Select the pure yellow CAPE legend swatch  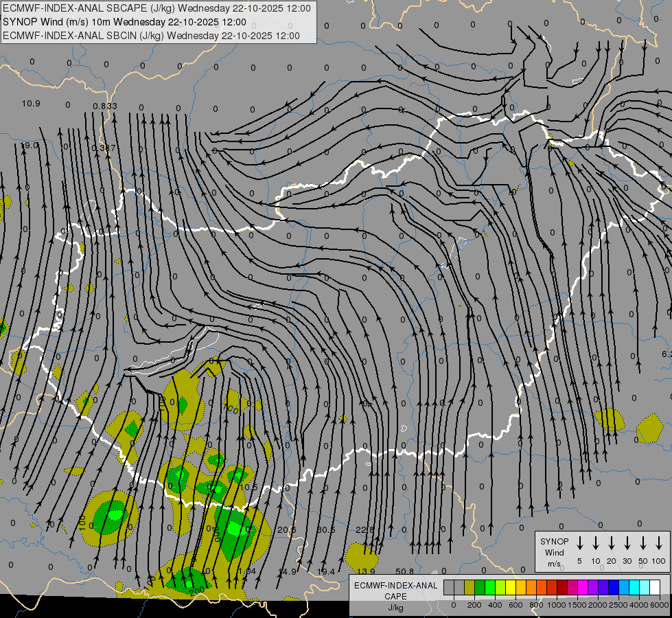(x=511, y=587)
